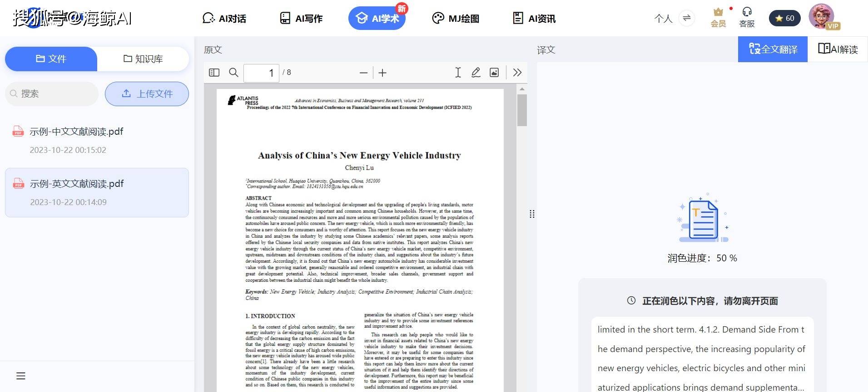Switch to the 知识库 knowledge base tab
Image resolution: width=868 pixels, height=392 pixels.
[x=143, y=59]
